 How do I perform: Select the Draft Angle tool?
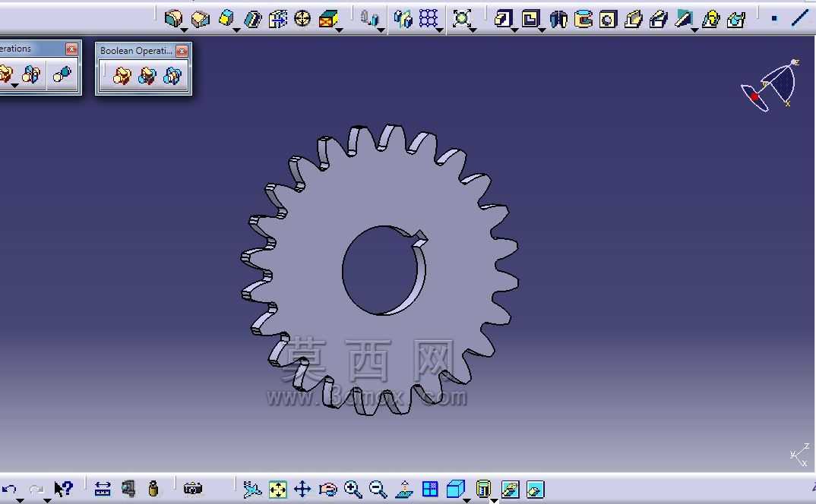(226, 18)
